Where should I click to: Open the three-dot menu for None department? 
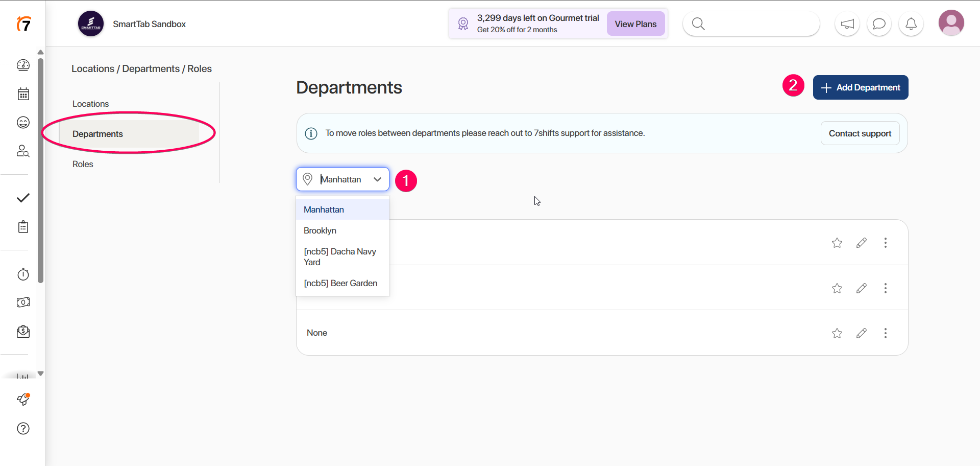tap(886, 333)
